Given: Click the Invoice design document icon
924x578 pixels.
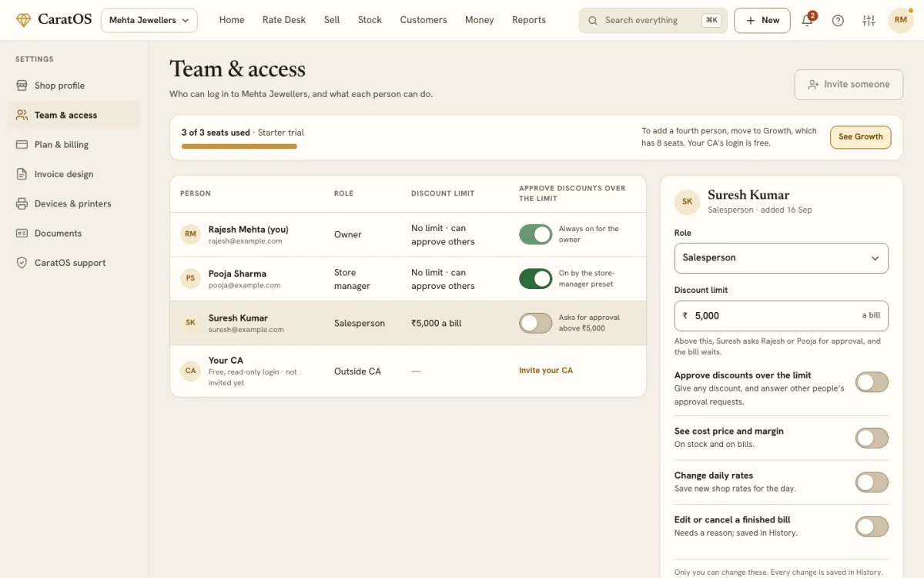Looking at the screenshot, I should tap(22, 174).
